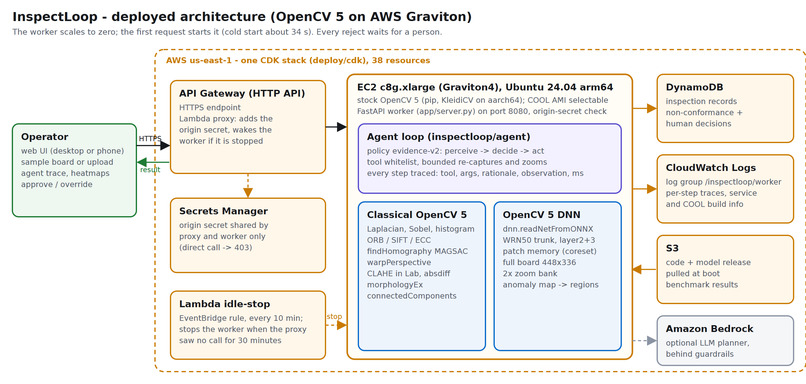Image resolution: width=806 pixels, height=384 pixels.
Task: Click "and COOL build info" text
Action: (704, 204)
